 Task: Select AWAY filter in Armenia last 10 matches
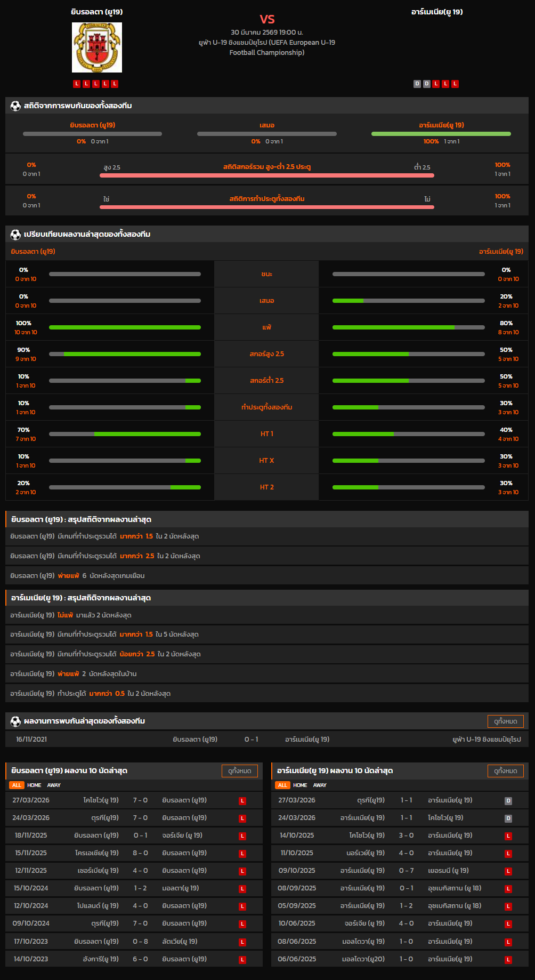[320, 785]
